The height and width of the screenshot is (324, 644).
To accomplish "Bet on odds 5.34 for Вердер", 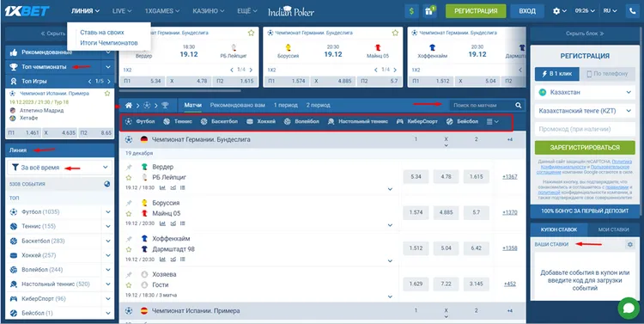I will pyautogui.click(x=416, y=177).
